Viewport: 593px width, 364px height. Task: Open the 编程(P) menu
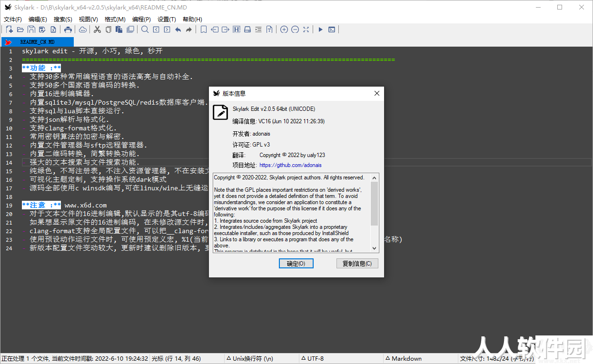click(141, 20)
